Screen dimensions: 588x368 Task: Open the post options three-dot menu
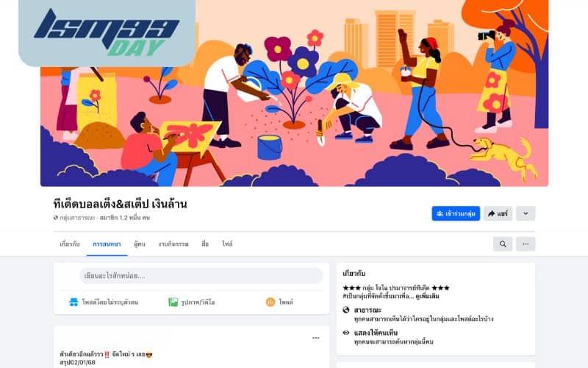tap(316, 338)
